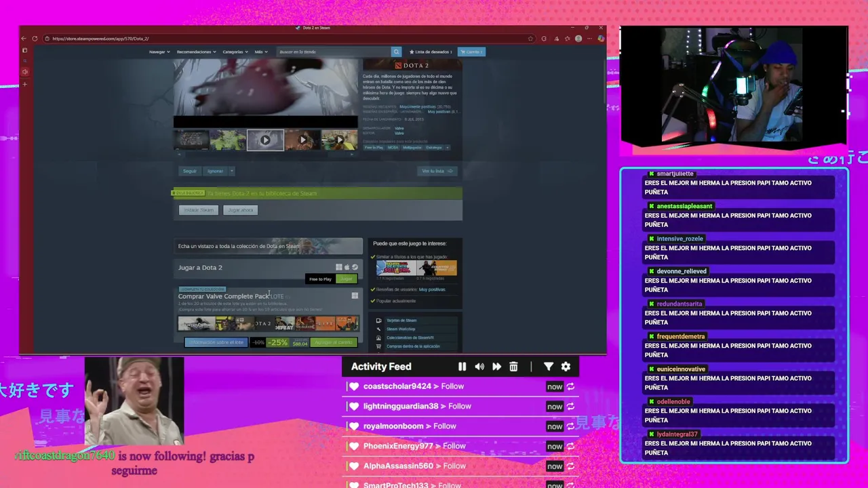868x488 pixels.
Task: Click the browser address bar URL
Action: click(100, 39)
